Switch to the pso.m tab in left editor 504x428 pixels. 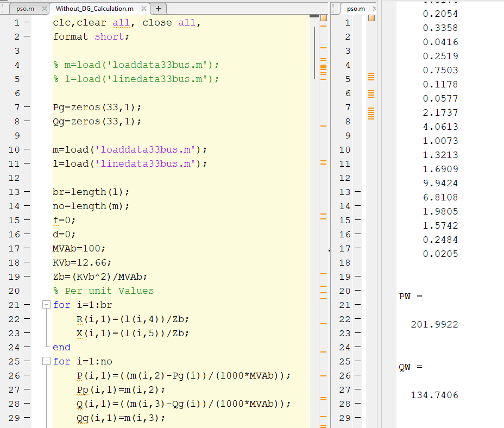[25, 9]
